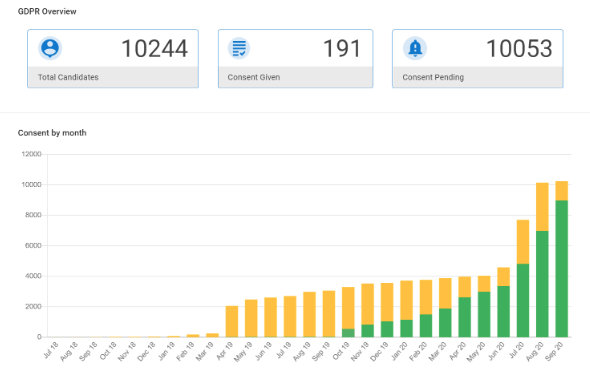Click the green segment of the Jul 20 bar
Image resolution: width=590 pixels, height=375 pixels.
[x=523, y=301]
